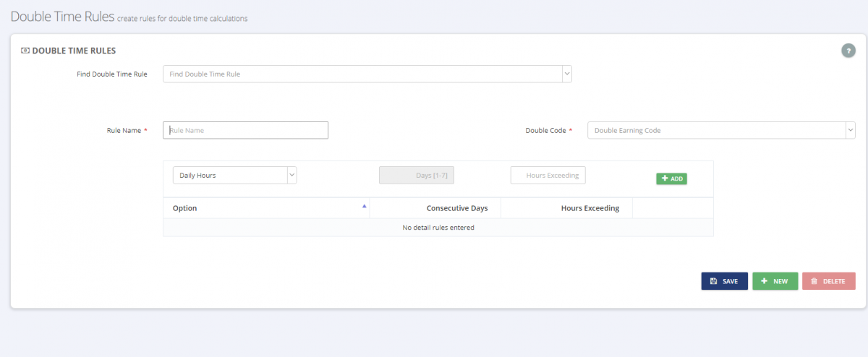Sort by Hours Exceeding column header
The width and height of the screenshot is (868, 357).
coord(590,208)
